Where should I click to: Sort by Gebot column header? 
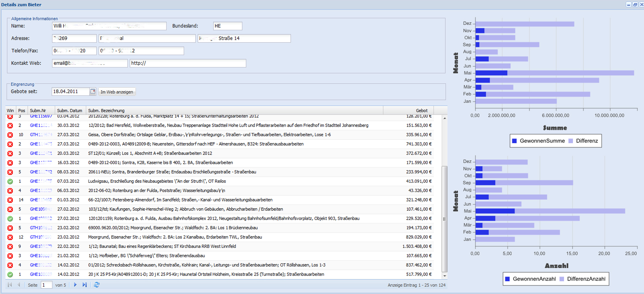(x=421, y=111)
